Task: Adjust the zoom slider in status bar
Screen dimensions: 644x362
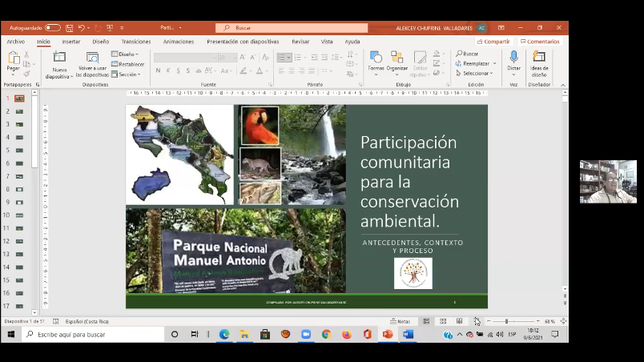Action: point(506,321)
